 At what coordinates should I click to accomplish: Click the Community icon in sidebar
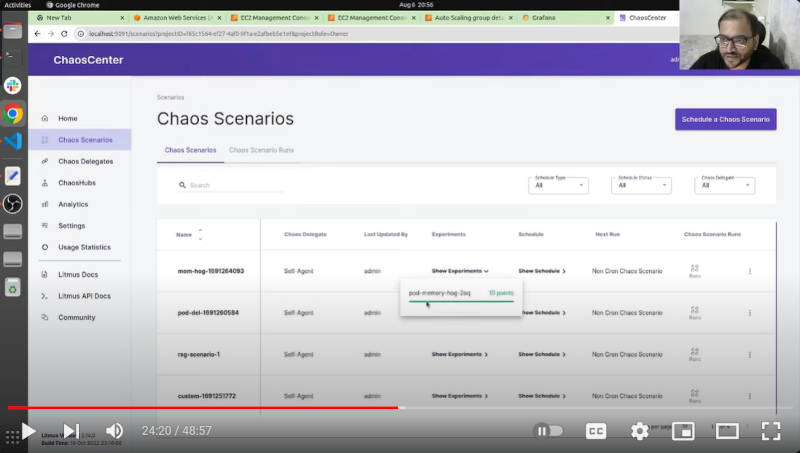coord(45,317)
